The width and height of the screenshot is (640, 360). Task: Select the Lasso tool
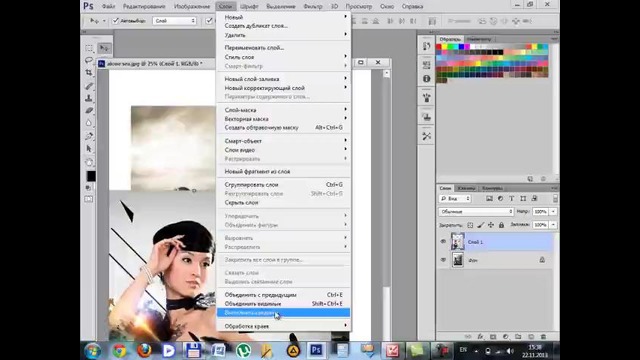[89, 60]
